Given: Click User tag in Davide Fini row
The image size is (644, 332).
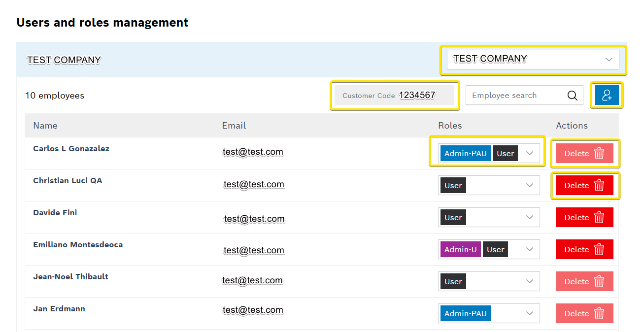Looking at the screenshot, I should [x=453, y=217].
